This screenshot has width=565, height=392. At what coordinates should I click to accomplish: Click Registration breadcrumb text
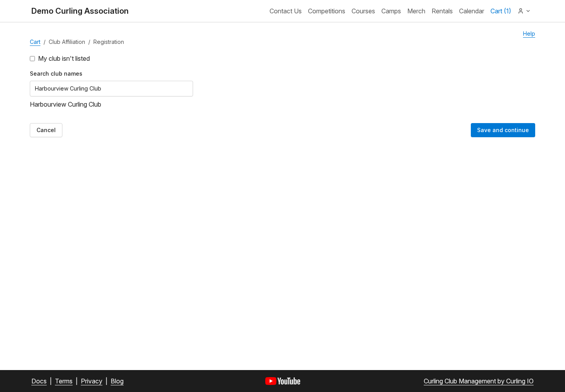(109, 42)
